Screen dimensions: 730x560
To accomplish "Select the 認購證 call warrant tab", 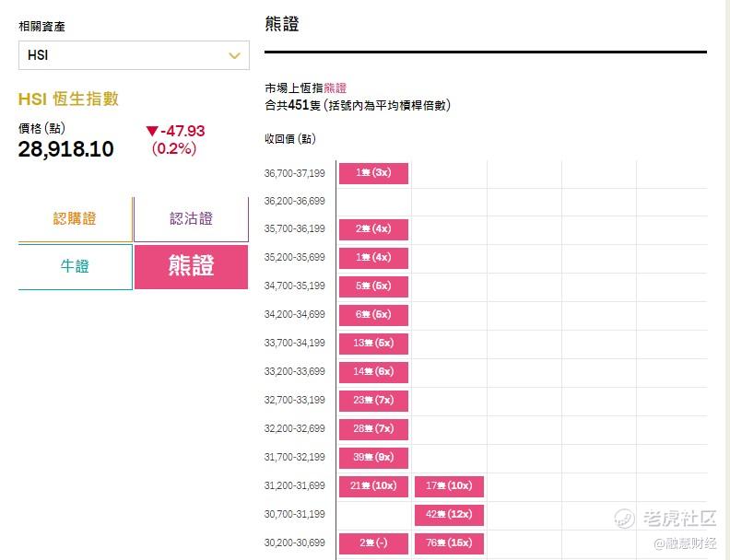I will [x=75, y=219].
